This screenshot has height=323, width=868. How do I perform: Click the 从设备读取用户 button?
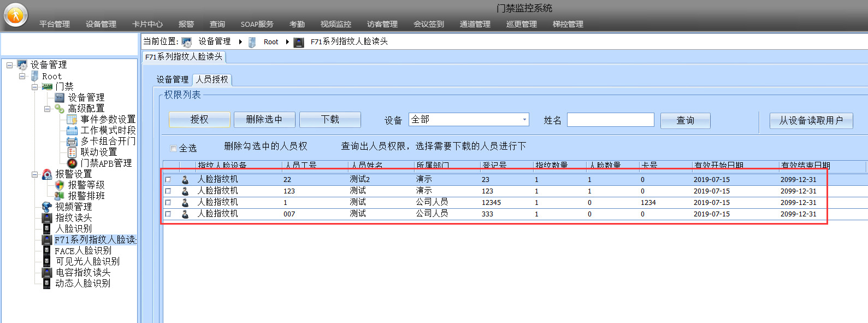(811, 120)
